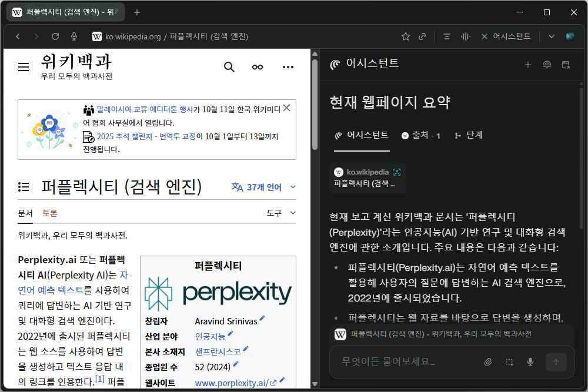The image size is (588, 392).
Task: Select the 어시스턴트 answer tab
Action: [x=362, y=135]
